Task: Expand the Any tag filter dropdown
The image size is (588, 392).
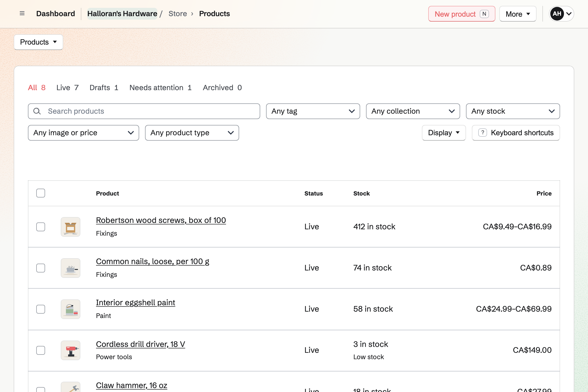Action: click(313, 111)
